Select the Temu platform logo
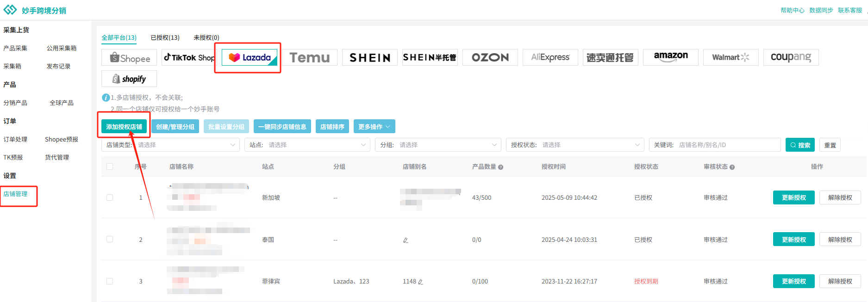 [x=310, y=57]
